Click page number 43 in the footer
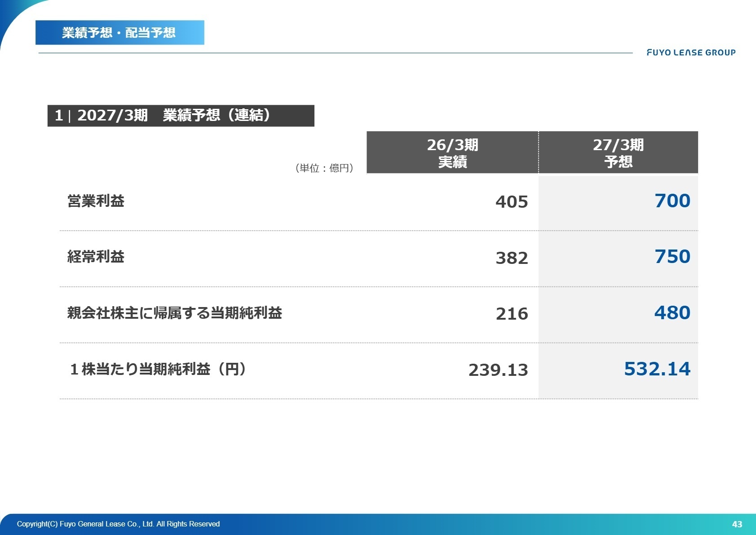 737,524
